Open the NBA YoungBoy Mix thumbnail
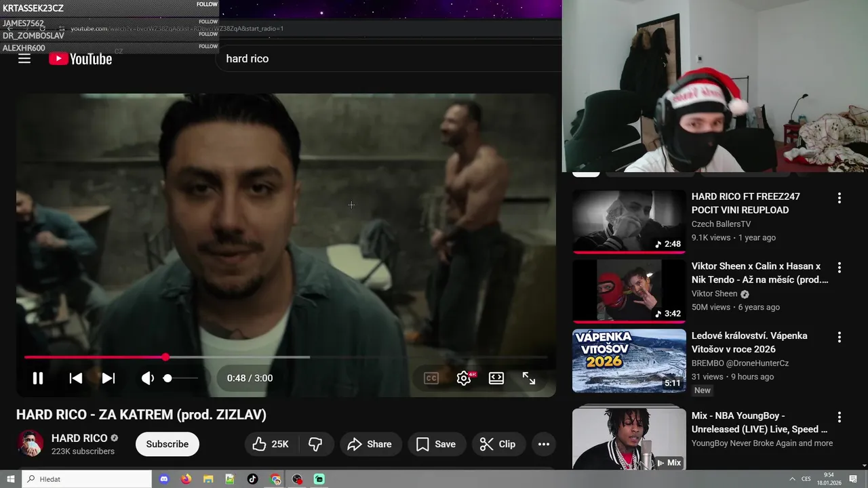This screenshot has width=868, height=488. (x=629, y=439)
